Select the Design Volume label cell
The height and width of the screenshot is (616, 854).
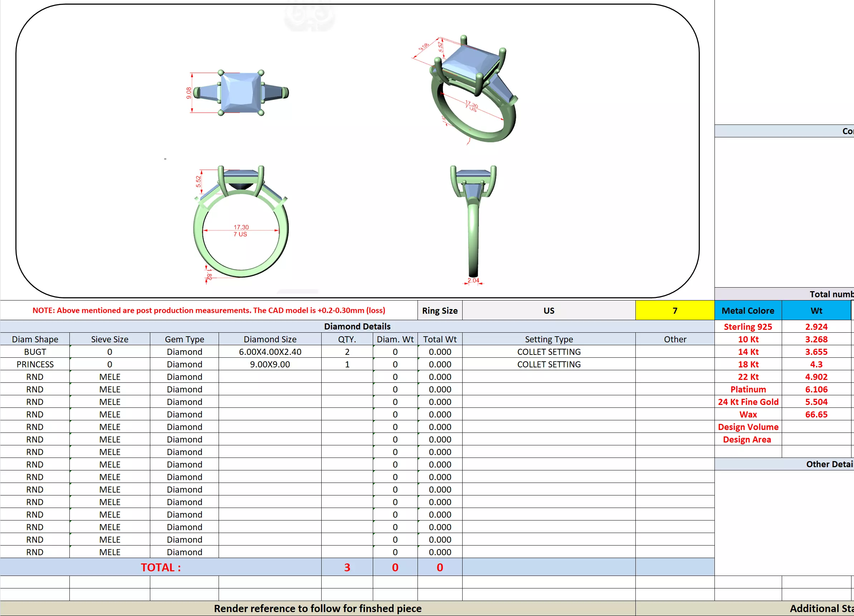[748, 427]
